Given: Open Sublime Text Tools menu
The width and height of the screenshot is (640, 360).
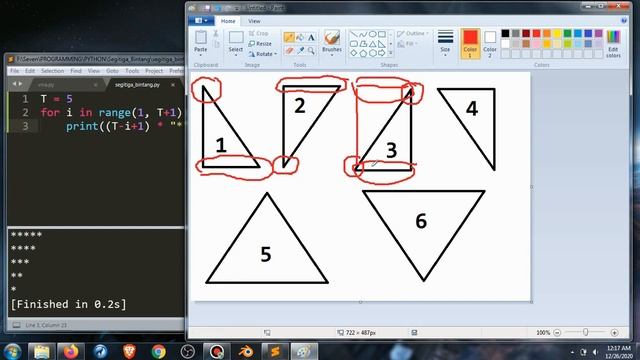Looking at the screenshot, I should [132, 71].
